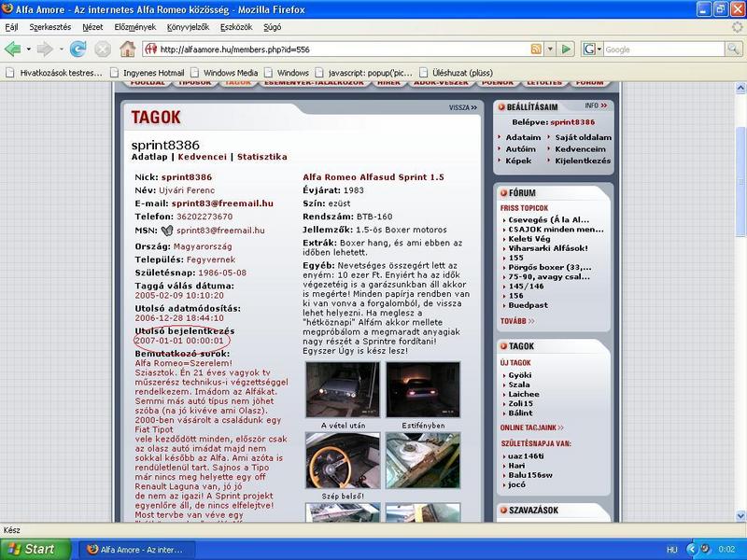
Task: Open the Kedvenceim link
Action: 580,149
